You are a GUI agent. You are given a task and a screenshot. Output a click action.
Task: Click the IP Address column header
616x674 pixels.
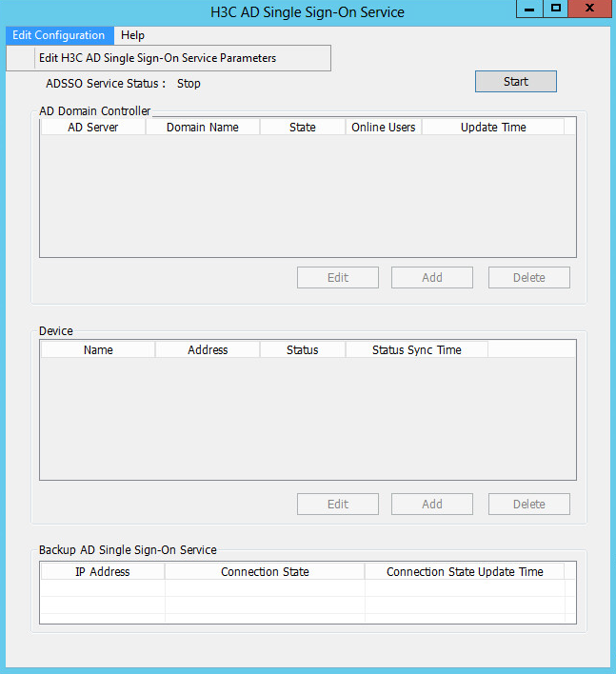click(102, 572)
